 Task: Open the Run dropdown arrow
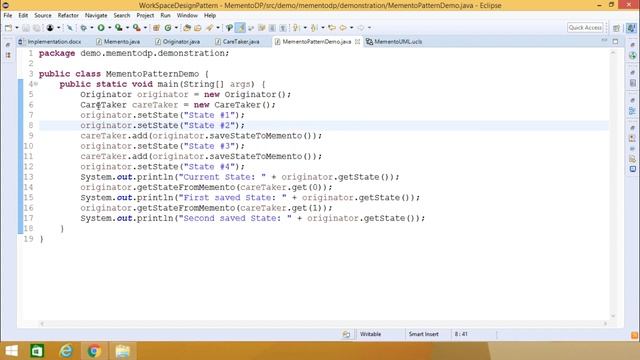tap(109, 28)
